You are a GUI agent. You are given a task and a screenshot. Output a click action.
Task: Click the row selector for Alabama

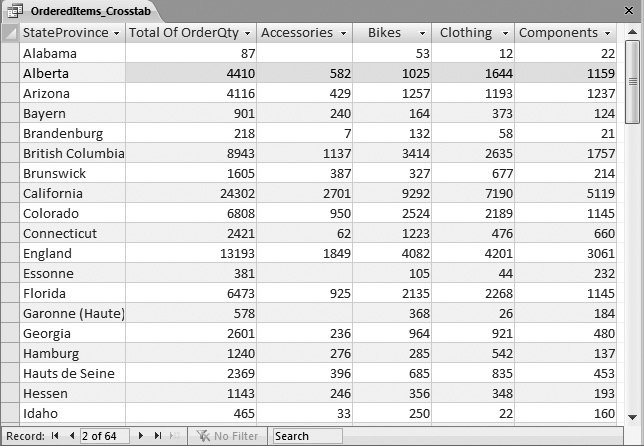10,53
